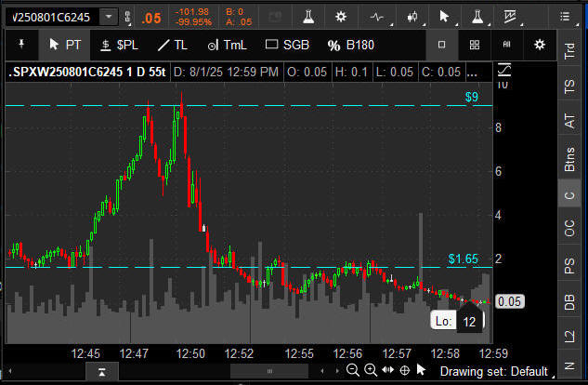Click the All drawings icon
This screenshot has height=385, width=588.
click(x=506, y=45)
